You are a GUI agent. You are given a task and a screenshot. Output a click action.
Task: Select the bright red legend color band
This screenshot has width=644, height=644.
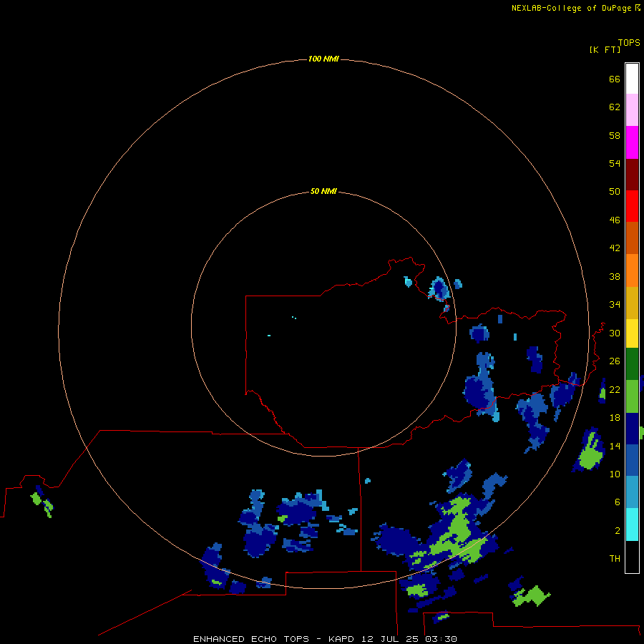click(632, 206)
